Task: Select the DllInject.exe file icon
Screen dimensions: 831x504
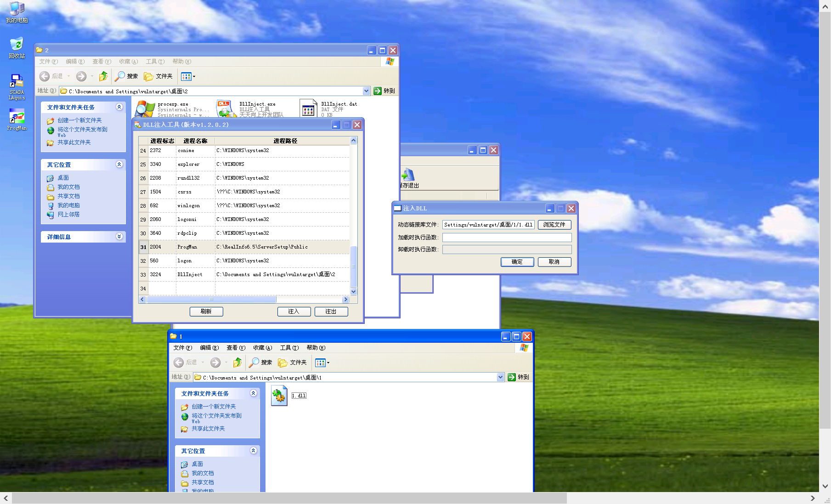Action: click(x=225, y=109)
